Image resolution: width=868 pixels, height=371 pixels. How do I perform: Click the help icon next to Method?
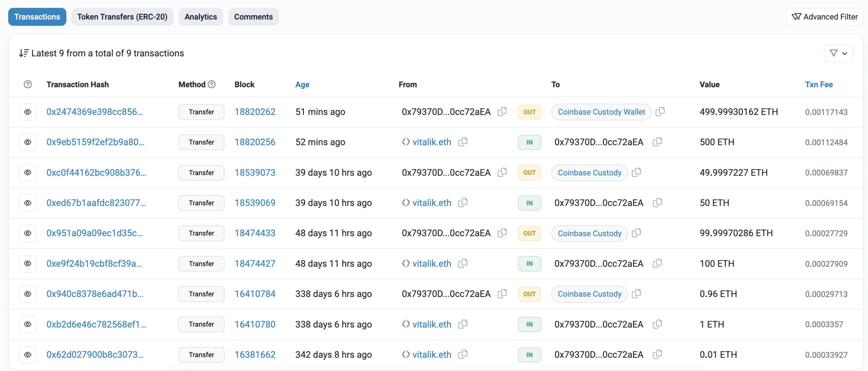212,84
